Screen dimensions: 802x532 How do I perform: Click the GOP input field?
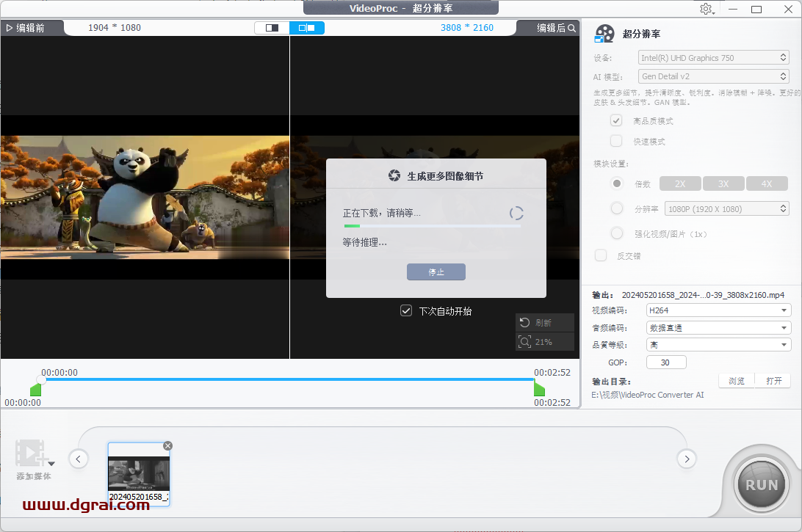click(x=666, y=362)
